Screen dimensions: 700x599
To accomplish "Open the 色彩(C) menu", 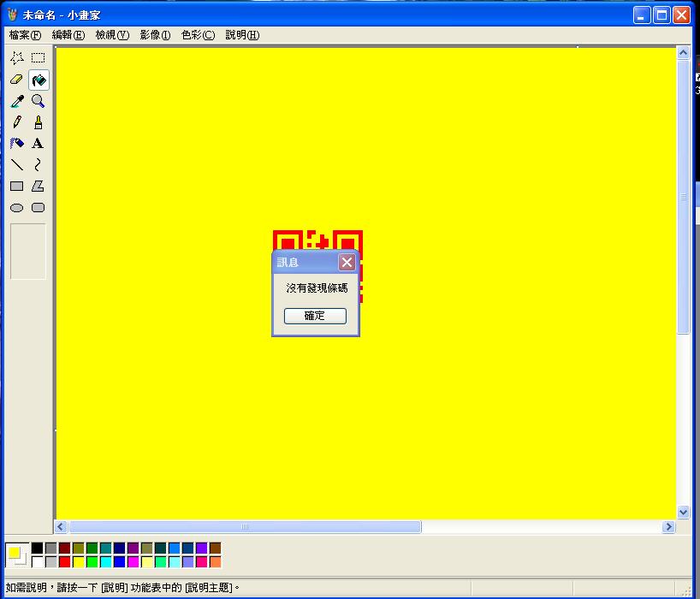I will pyautogui.click(x=199, y=35).
